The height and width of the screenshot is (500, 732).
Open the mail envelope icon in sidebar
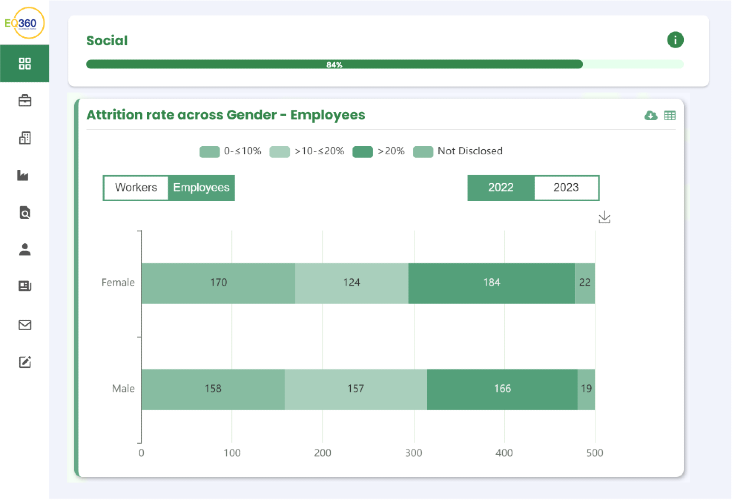click(x=25, y=325)
